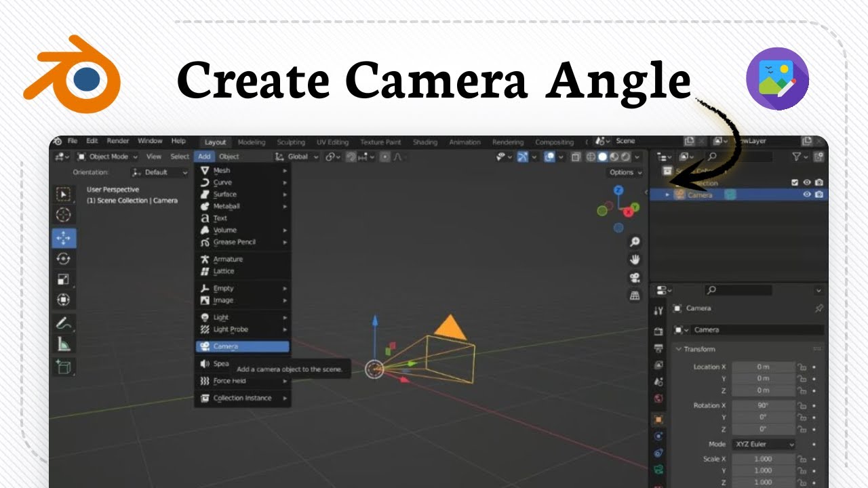Screen dimensions: 868x488
Task: Open the Tool properties tab
Action: pyautogui.click(x=658, y=311)
